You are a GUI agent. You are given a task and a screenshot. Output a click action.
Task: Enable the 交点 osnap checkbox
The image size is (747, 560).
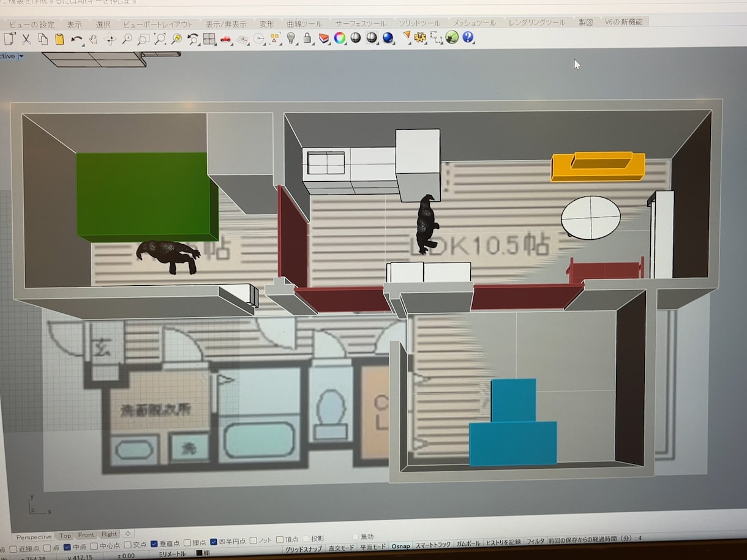coord(128,545)
